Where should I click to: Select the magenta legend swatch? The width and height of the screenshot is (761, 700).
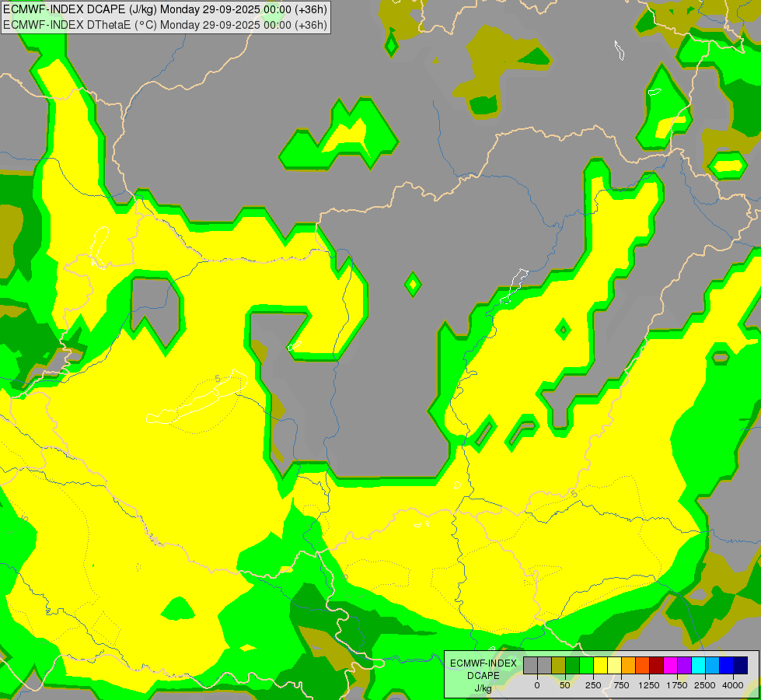(670, 665)
